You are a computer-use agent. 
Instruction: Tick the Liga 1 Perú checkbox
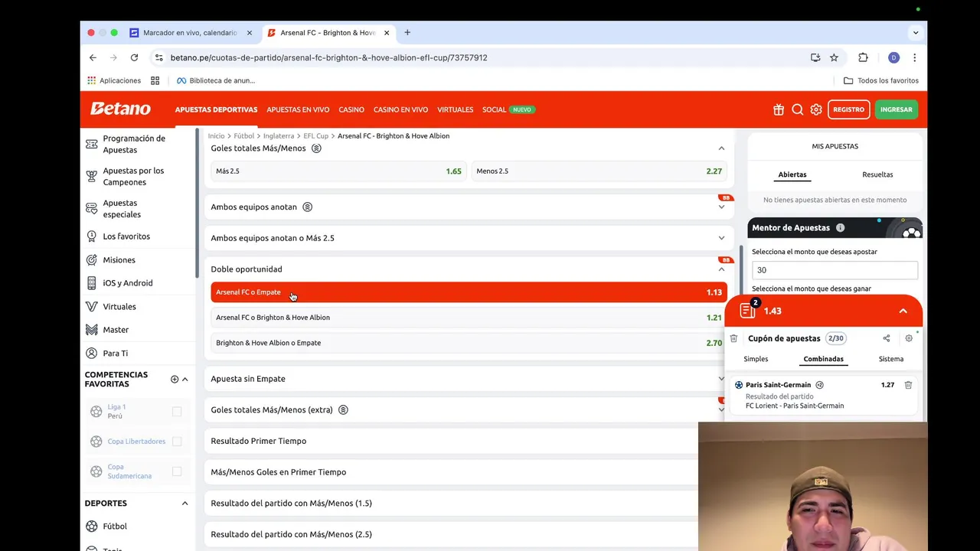pyautogui.click(x=177, y=411)
